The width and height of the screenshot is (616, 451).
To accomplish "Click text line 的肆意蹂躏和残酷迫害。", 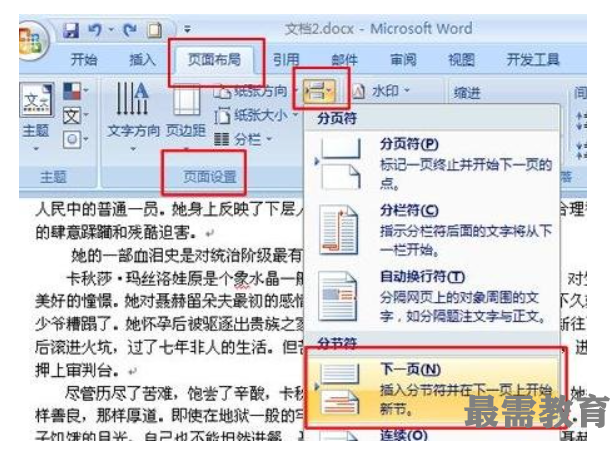I will [x=116, y=232].
